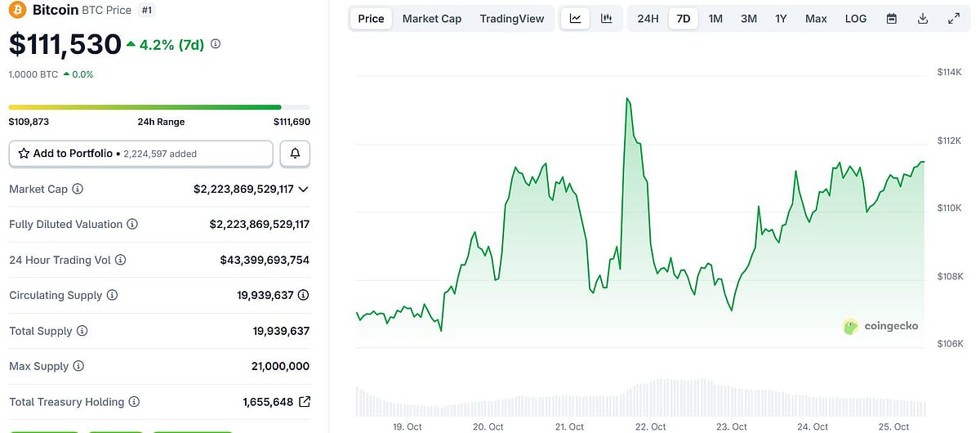The width and height of the screenshot is (980, 433).
Task: Open info tooltip beside Circulating Supply label
Action: tap(112, 295)
